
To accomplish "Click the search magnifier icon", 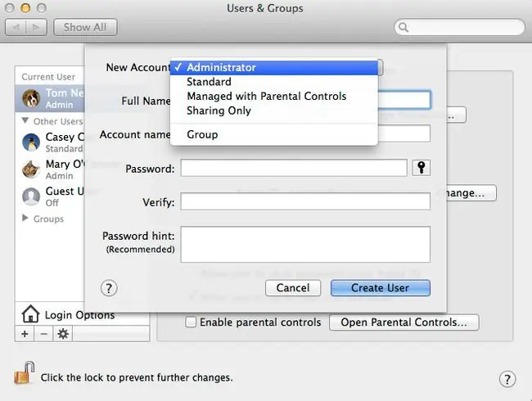I will [x=403, y=27].
